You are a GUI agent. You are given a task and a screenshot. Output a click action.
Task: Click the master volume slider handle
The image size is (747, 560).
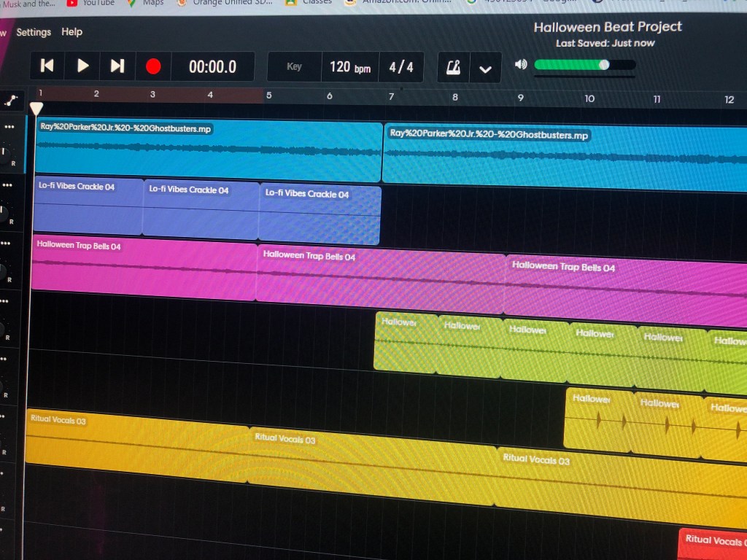[x=604, y=65]
